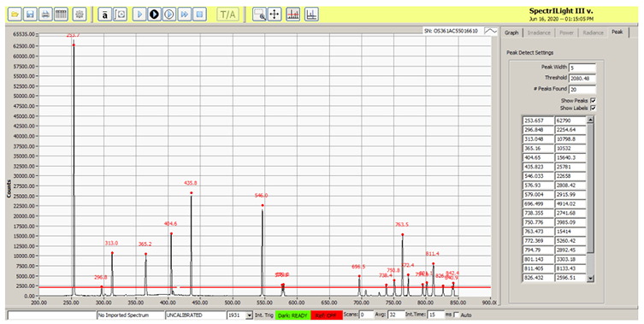Enable the Auto integration time checkbox
Viewport: 644px width, 324px height.
pos(456,315)
